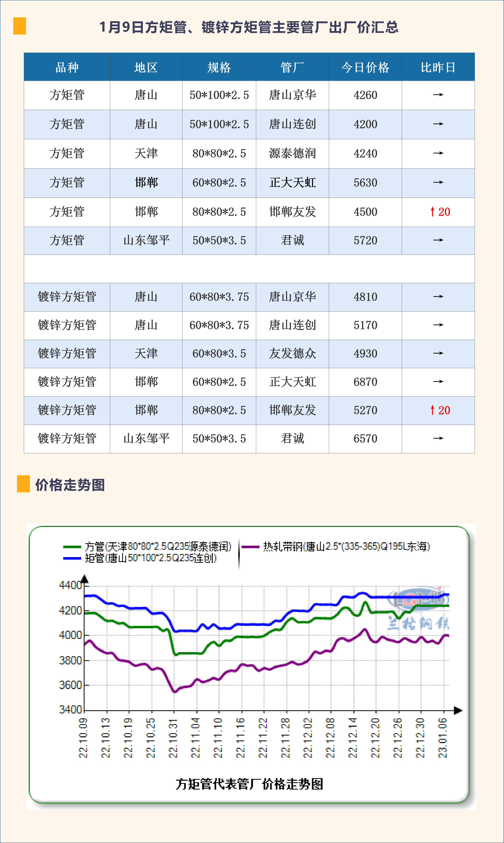Click blue legend line for 矩管 唐山

72,558
